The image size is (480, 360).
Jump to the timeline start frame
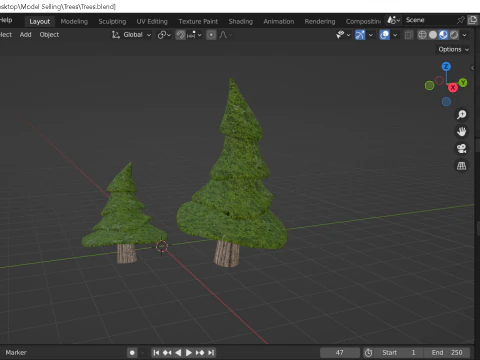pos(156,352)
